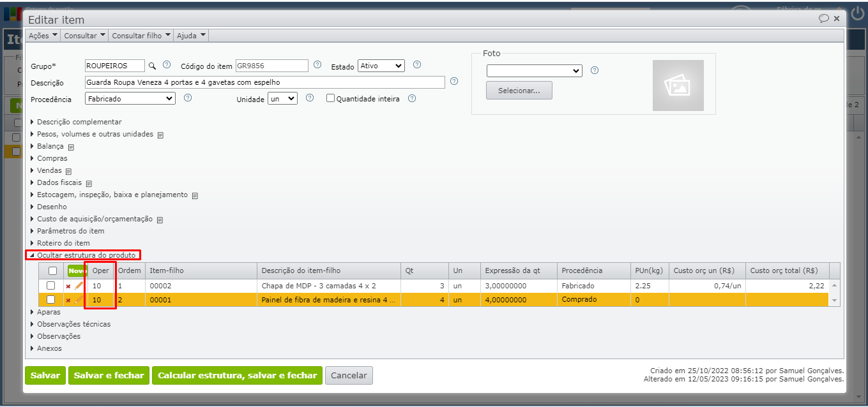The image size is (868, 407).
Task: Click the Descrição text field
Action: [x=264, y=82]
